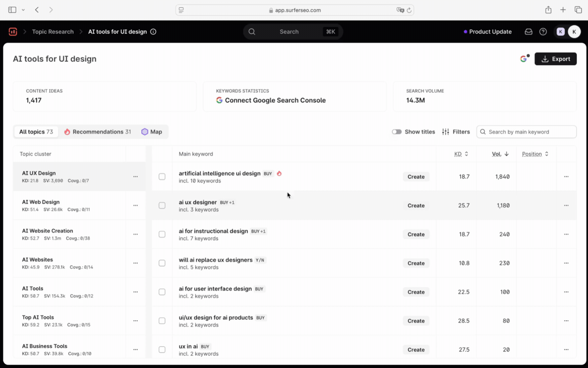The image size is (588, 368).
Task: Select the checkbox for ai ux designer
Action: pos(162,205)
